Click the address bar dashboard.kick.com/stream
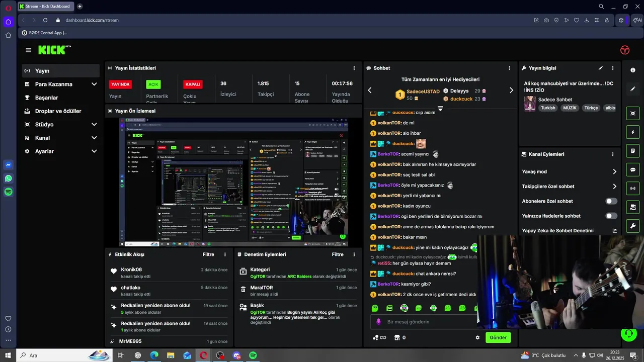 [x=92, y=20]
